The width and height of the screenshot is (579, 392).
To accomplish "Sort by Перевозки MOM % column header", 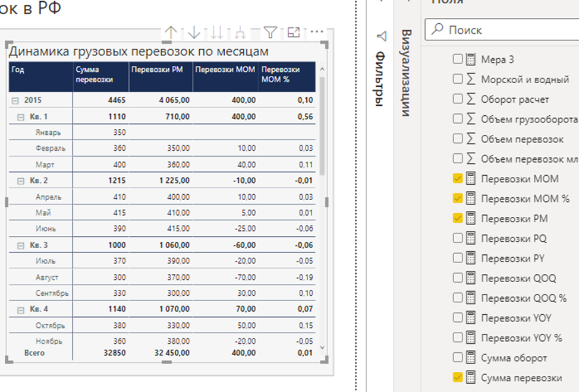I will (287, 77).
